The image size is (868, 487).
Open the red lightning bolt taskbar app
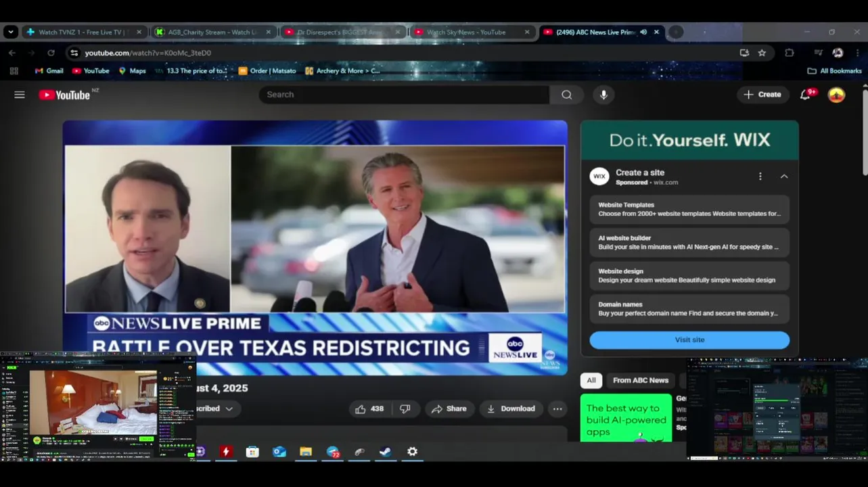click(x=226, y=452)
